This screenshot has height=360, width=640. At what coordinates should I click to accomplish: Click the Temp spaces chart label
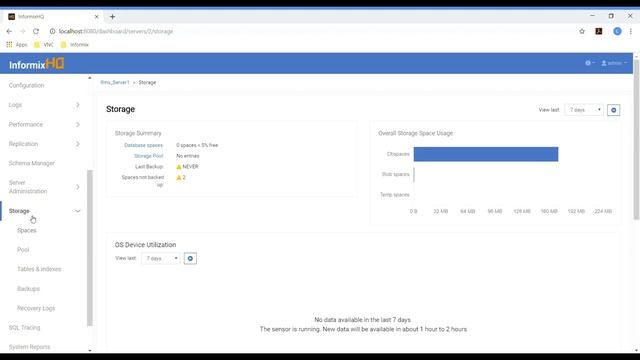(394, 195)
